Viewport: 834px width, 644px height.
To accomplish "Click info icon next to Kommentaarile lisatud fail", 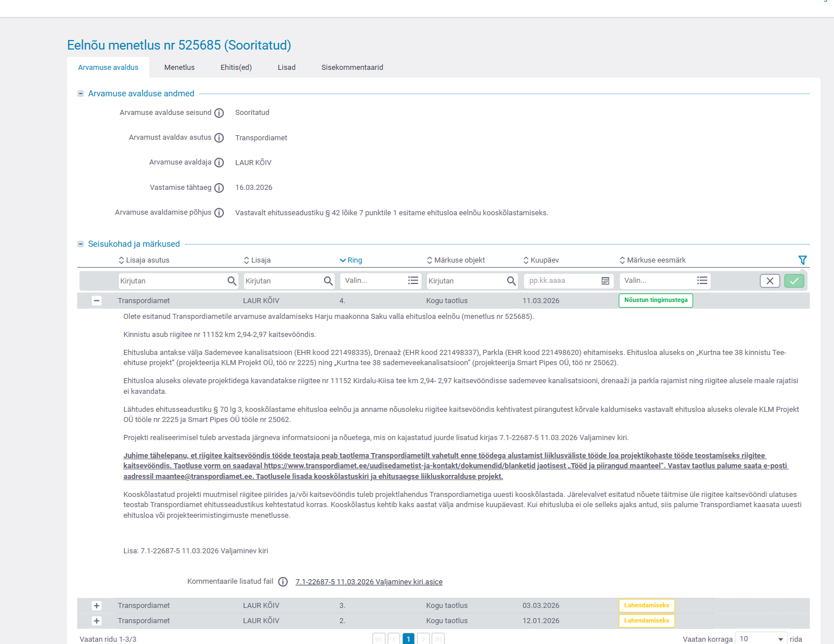I will pos(283,582).
